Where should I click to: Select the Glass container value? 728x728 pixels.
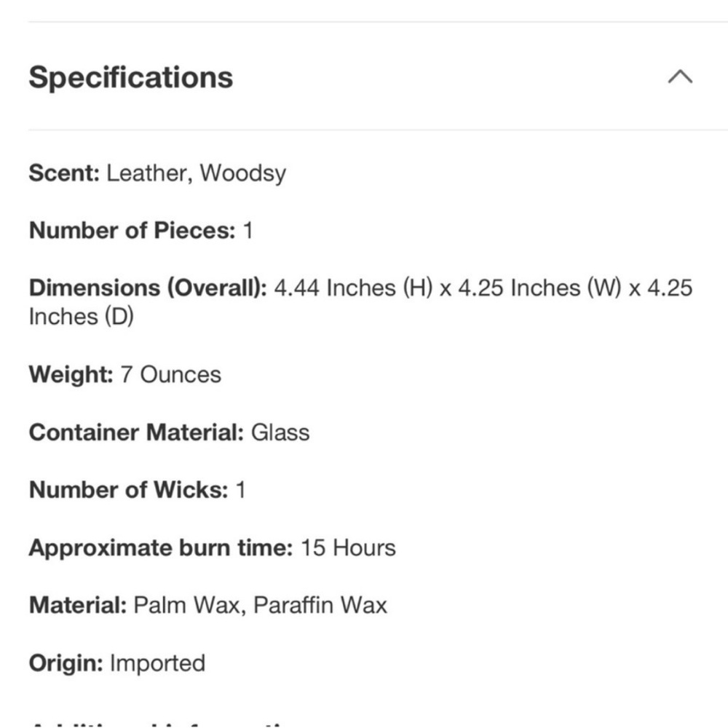click(x=280, y=432)
